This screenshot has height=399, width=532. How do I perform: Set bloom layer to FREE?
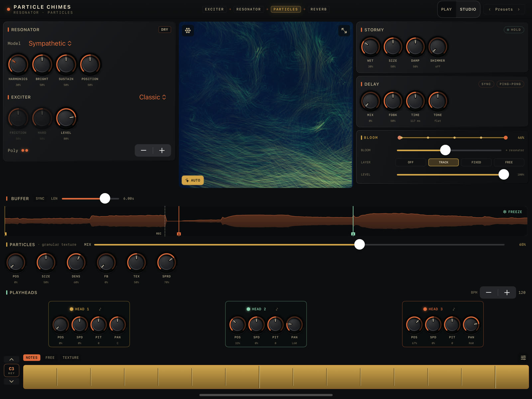[x=509, y=162]
